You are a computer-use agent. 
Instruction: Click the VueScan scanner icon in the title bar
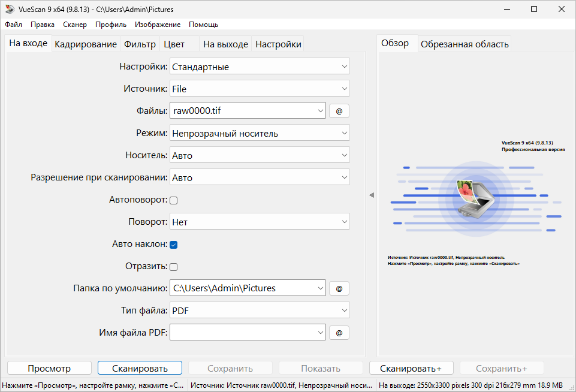pos(10,9)
